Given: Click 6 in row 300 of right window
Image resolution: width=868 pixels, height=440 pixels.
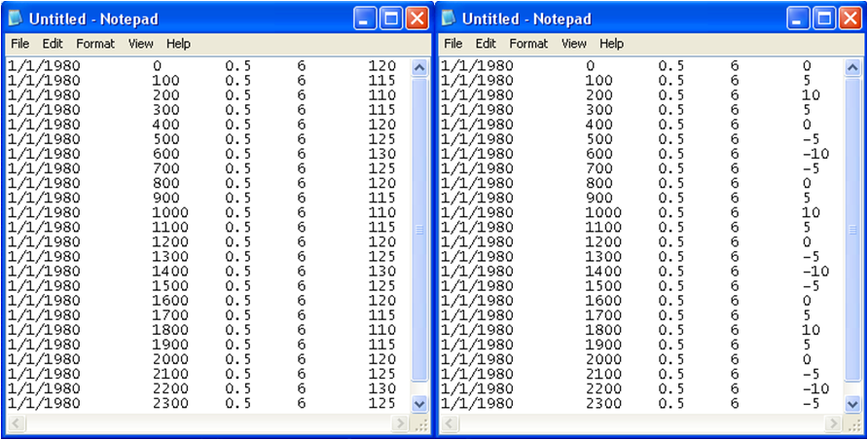Looking at the screenshot, I should tap(735, 110).
